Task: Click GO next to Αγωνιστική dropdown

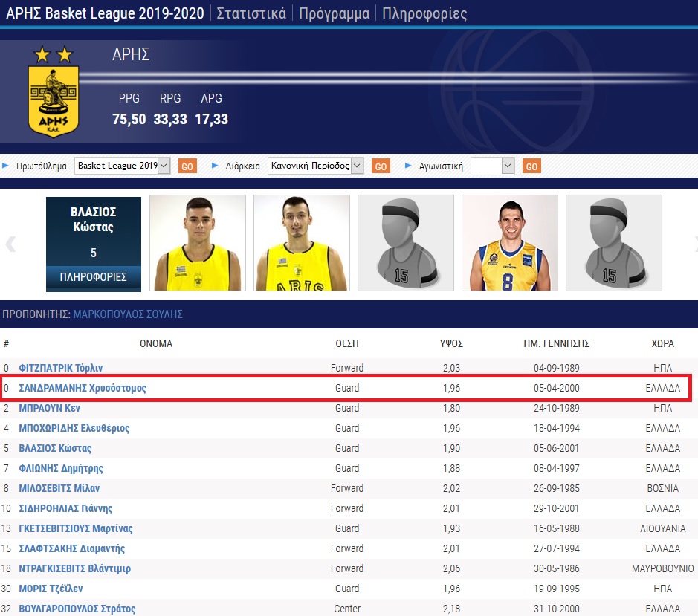Action: (x=531, y=166)
